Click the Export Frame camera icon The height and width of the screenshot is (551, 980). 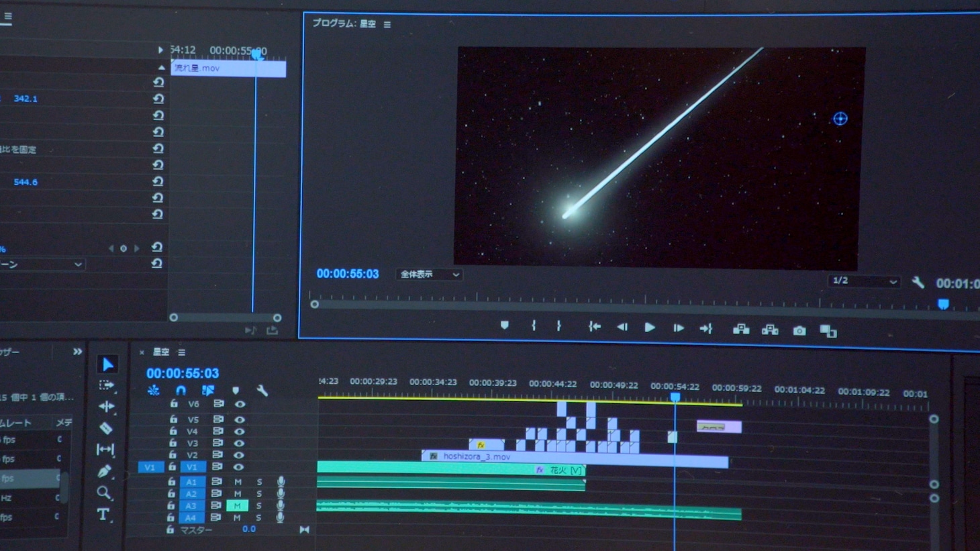(799, 331)
